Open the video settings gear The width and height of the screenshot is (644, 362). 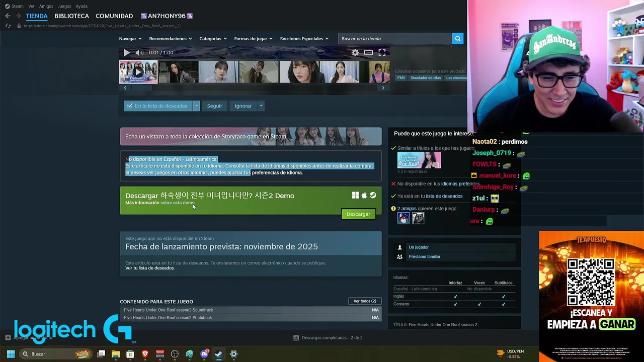tap(355, 53)
